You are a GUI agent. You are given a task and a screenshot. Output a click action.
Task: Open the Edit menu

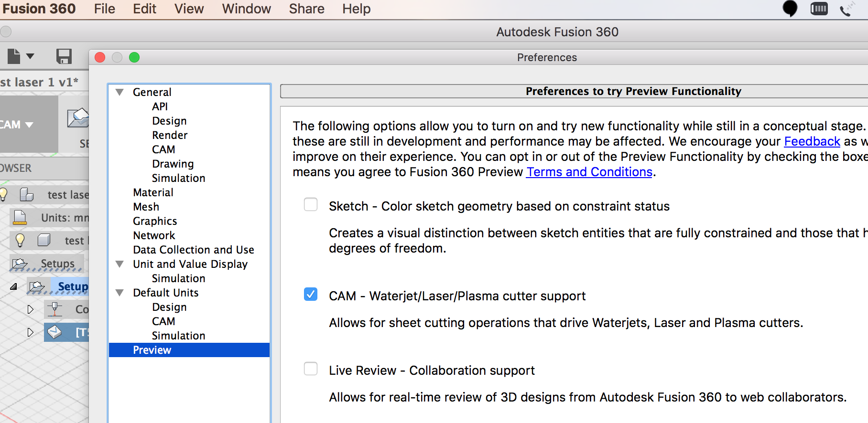[x=144, y=9]
